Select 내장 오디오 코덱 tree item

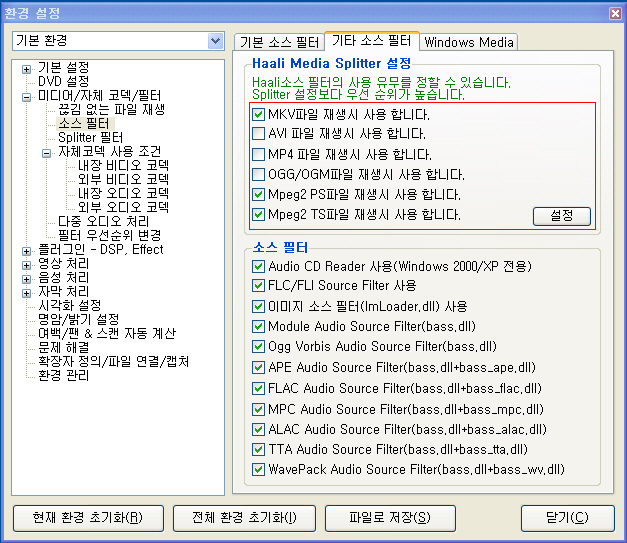click(x=123, y=193)
